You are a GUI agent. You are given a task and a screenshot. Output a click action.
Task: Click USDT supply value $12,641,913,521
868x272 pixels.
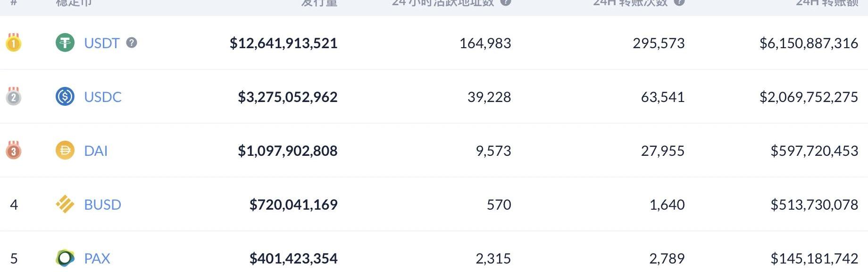click(284, 43)
